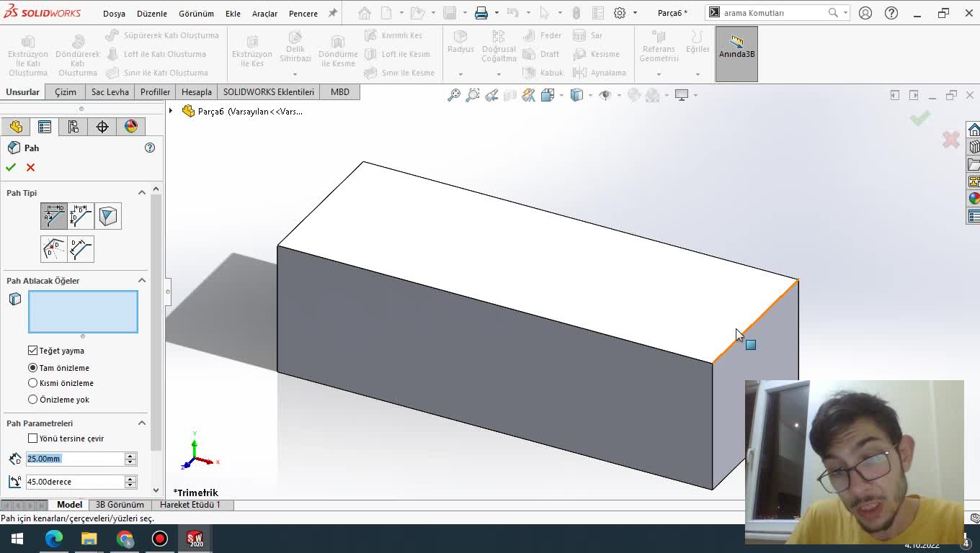The image size is (980, 553).
Task: Switch to the Çizim tab
Action: click(x=66, y=92)
